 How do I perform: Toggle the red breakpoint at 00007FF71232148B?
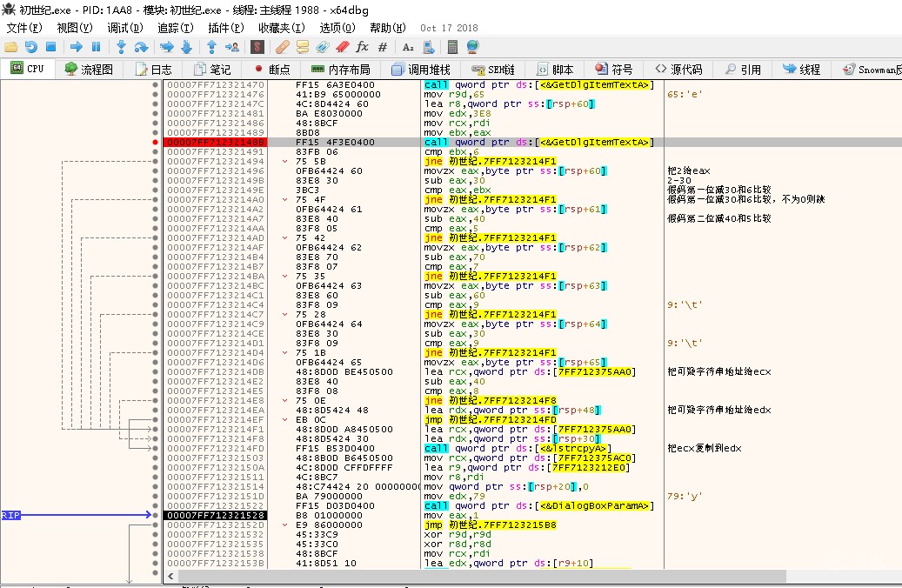(x=156, y=142)
